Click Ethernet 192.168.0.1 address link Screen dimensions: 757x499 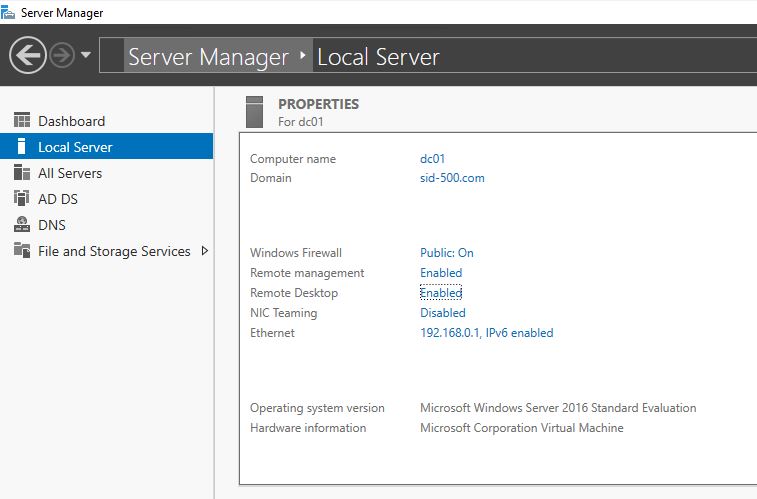pos(486,333)
